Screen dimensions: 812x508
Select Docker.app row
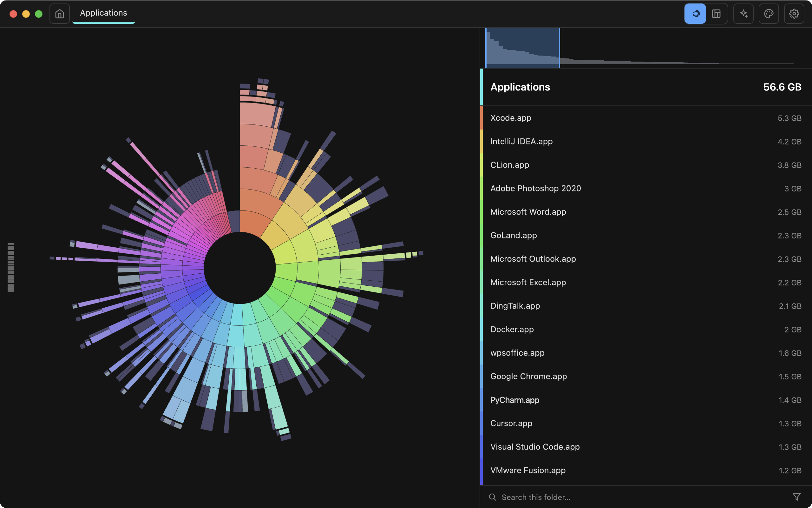point(646,330)
